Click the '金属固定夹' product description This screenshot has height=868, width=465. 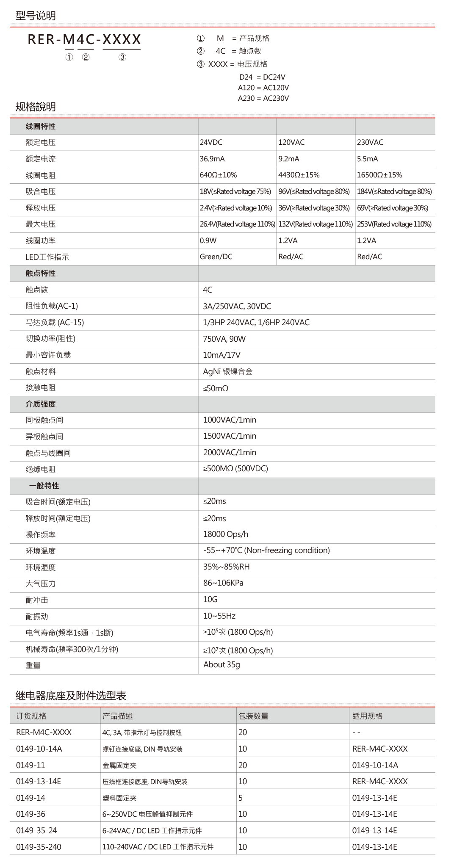(x=119, y=766)
